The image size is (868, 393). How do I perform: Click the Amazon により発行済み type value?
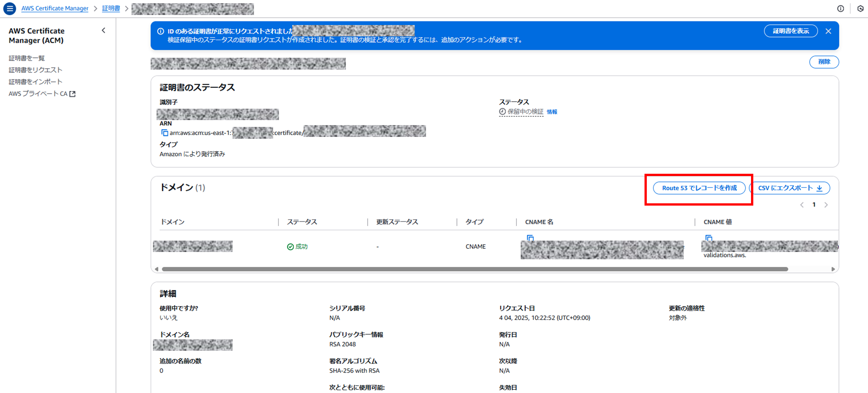click(193, 154)
